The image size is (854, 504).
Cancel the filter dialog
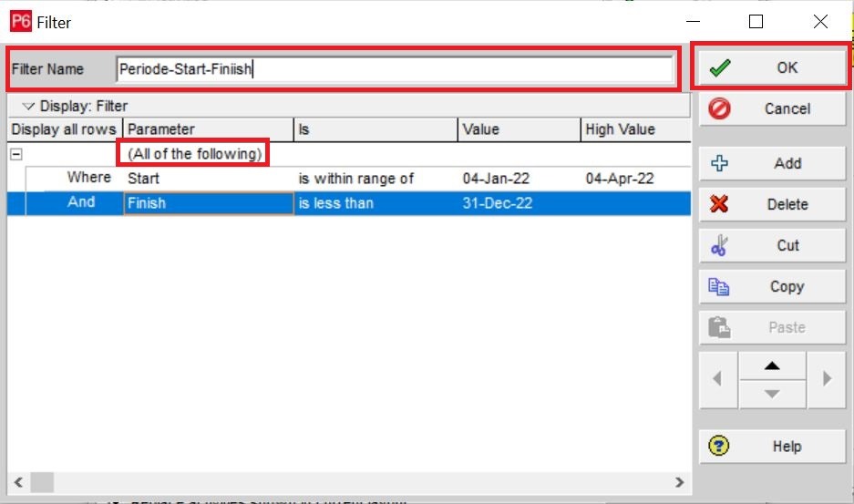[772, 108]
